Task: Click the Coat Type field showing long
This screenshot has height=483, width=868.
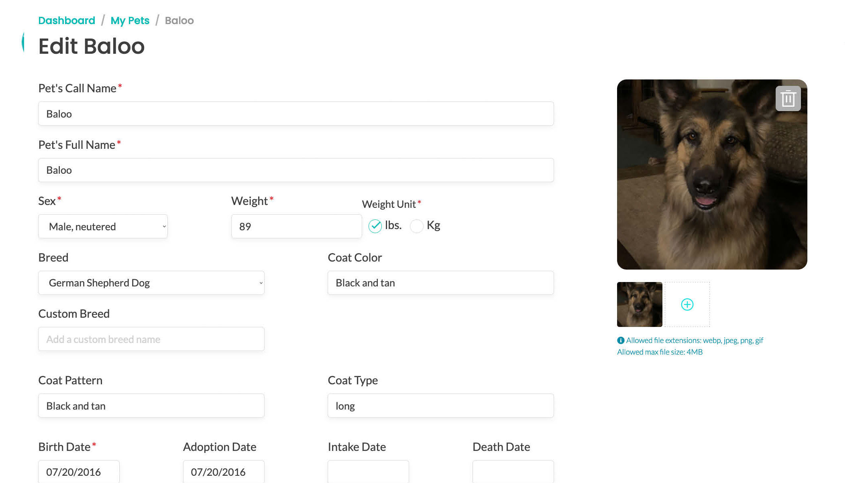Action: click(440, 406)
